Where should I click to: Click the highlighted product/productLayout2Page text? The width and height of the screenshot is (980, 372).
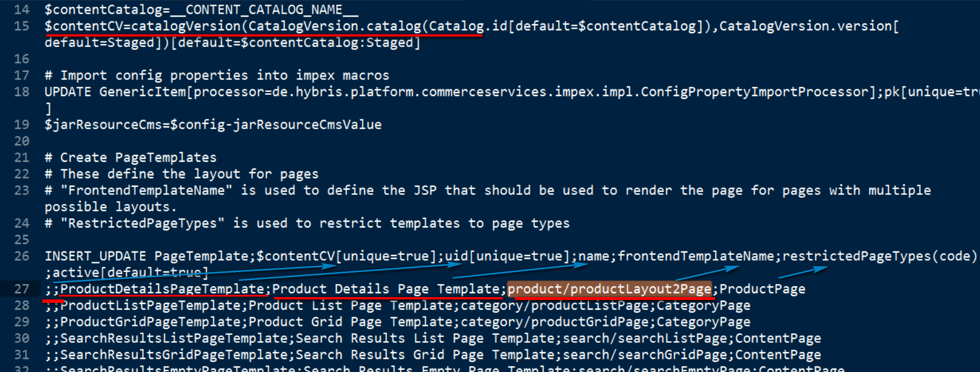pyautogui.click(x=610, y=289)
